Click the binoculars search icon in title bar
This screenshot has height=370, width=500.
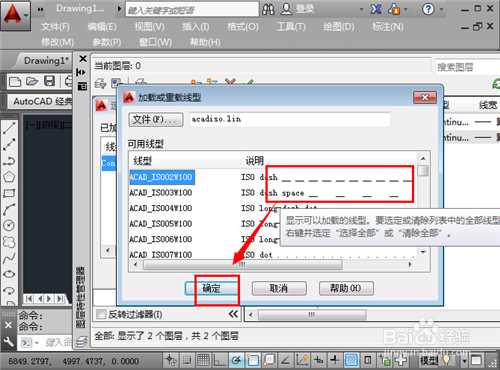268,9
